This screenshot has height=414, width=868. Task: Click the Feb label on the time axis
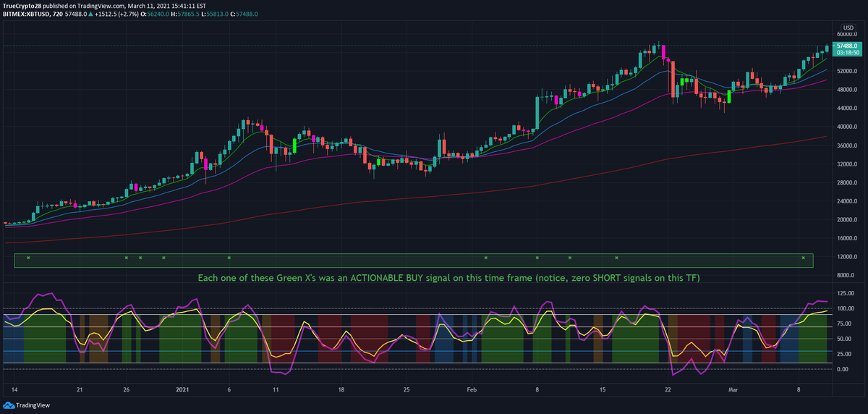[472, 389]
